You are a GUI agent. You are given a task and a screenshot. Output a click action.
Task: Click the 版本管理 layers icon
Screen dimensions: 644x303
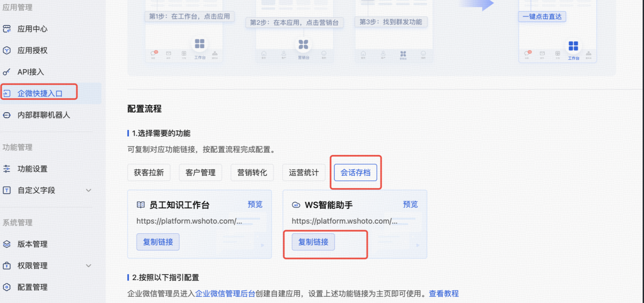point(7,244)
